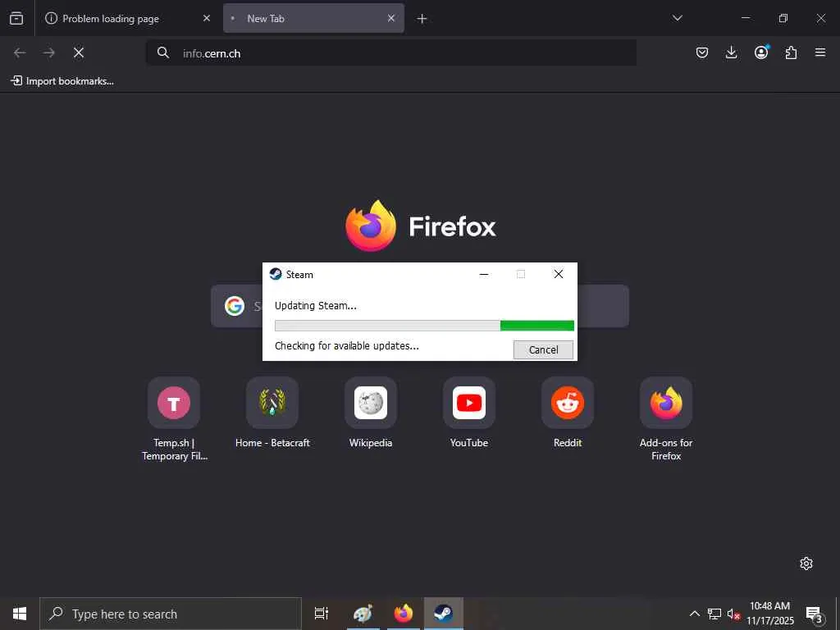840x630 pixels.
Task: Open the network status tray icon
Action: 714,614
